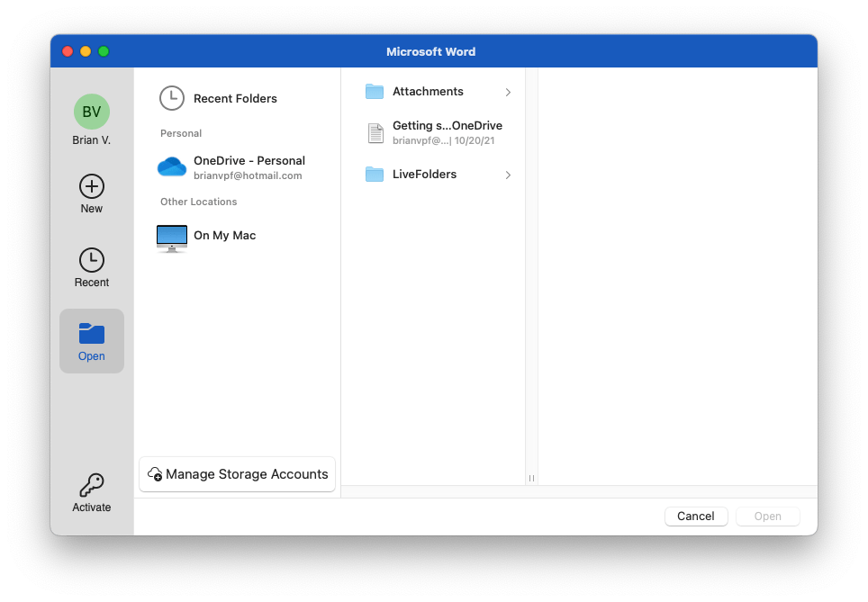The height and width of the screenshot is (602, 868).
Task: Click Manage Storage Accounts
Action: click(237, 474)
